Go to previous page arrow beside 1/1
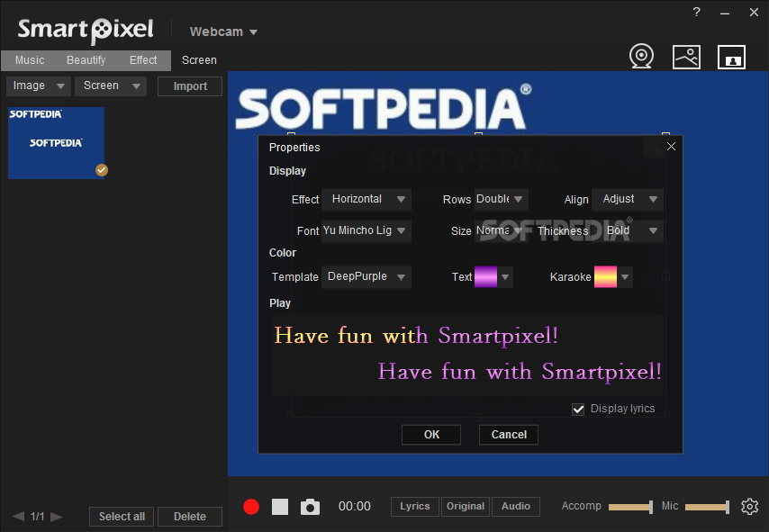This screenshot has height=532, width=769. [18, 517]
